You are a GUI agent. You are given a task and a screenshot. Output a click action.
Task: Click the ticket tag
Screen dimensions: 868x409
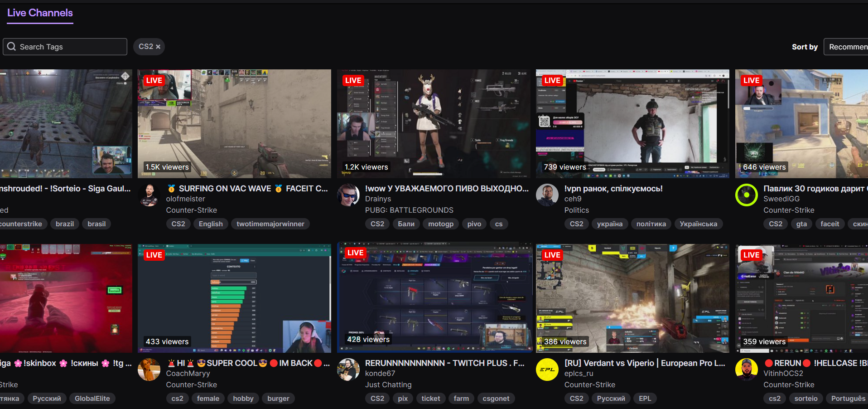coord(431,399)
